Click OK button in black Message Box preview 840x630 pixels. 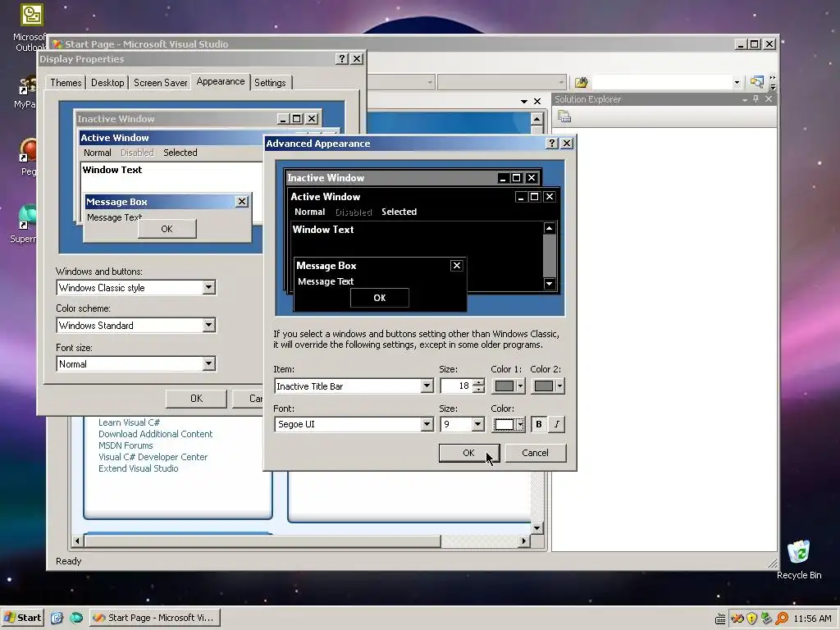point(379,298)
